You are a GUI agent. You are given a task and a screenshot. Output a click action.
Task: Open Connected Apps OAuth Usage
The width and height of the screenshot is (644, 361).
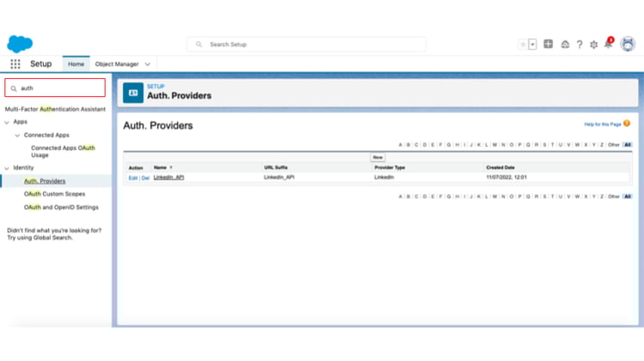tap(63, 152)
